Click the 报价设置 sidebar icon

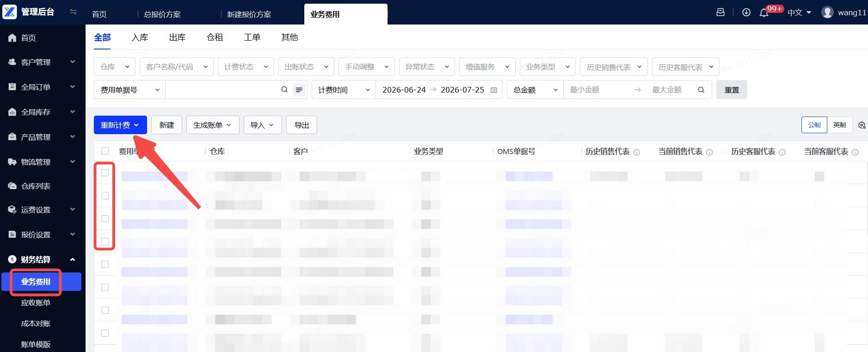12,235
